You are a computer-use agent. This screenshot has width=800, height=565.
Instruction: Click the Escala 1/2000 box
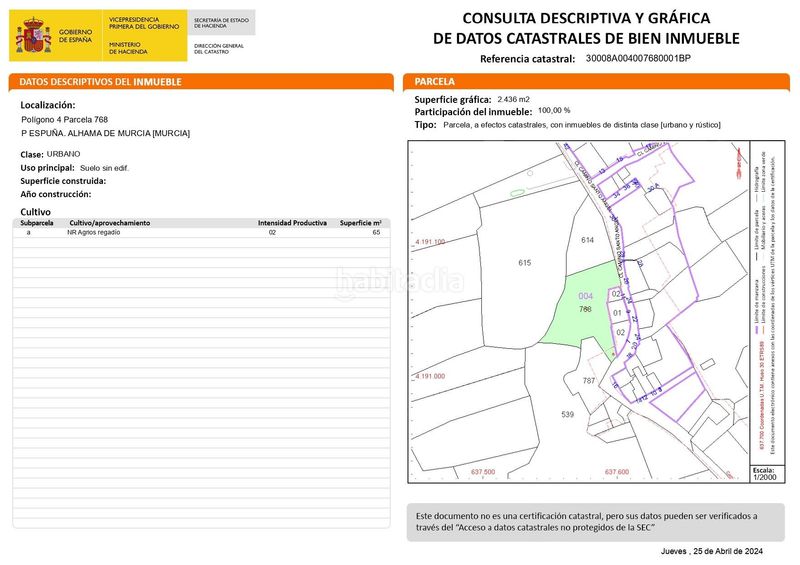[x=764, y=474]
